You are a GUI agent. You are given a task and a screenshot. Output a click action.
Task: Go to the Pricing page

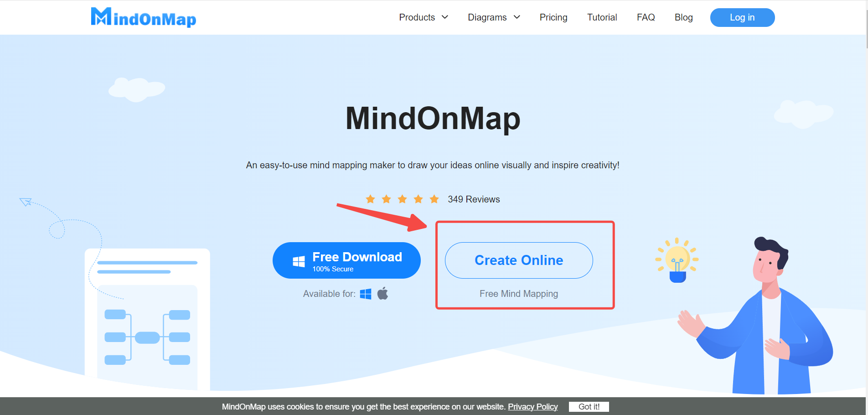point(553,17)
